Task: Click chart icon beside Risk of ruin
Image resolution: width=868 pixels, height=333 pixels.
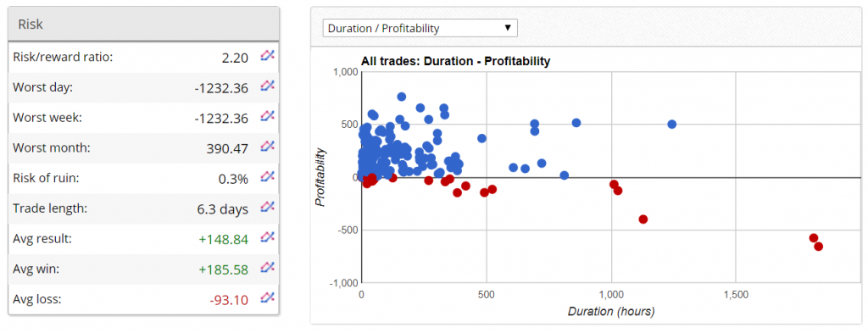Action: (267, 176)
